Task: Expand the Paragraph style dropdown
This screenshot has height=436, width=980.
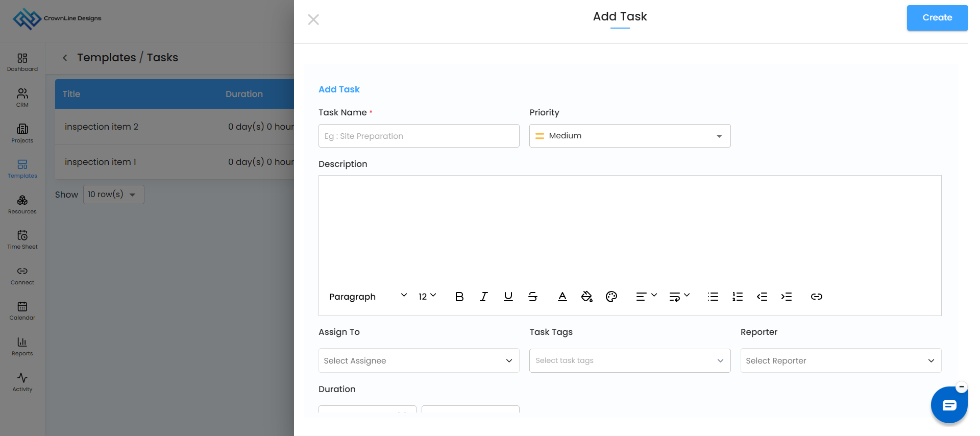Action: click(x=368, y=297)
